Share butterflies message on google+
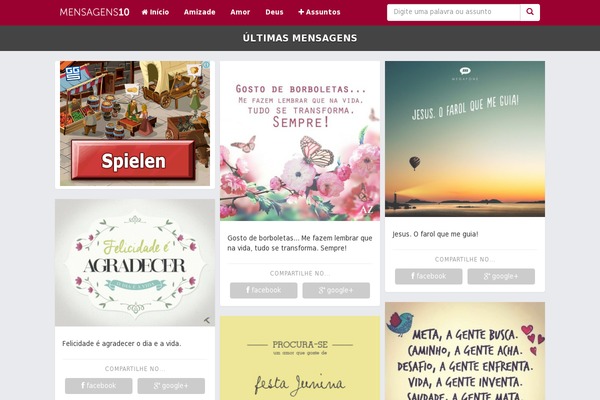The height and width of the screenshot is (400, 600). tap(336, 290)
